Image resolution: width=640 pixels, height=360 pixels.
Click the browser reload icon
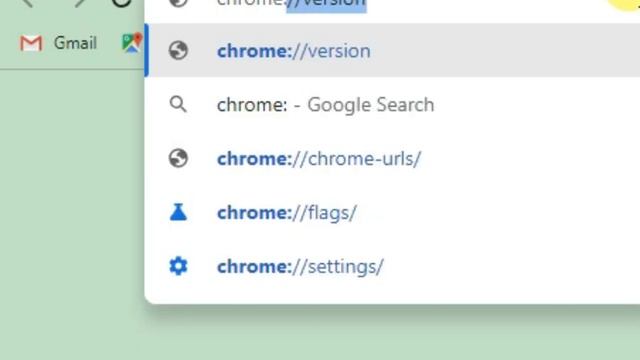coord(121,3)
